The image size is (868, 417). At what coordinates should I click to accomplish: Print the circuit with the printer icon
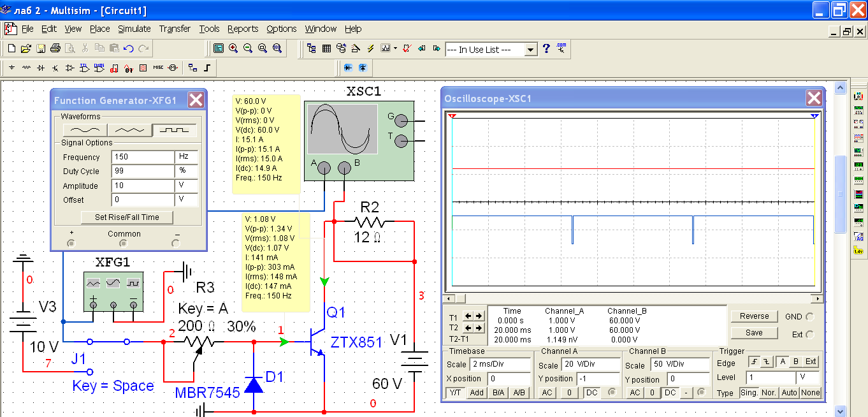tap(55, 48)
